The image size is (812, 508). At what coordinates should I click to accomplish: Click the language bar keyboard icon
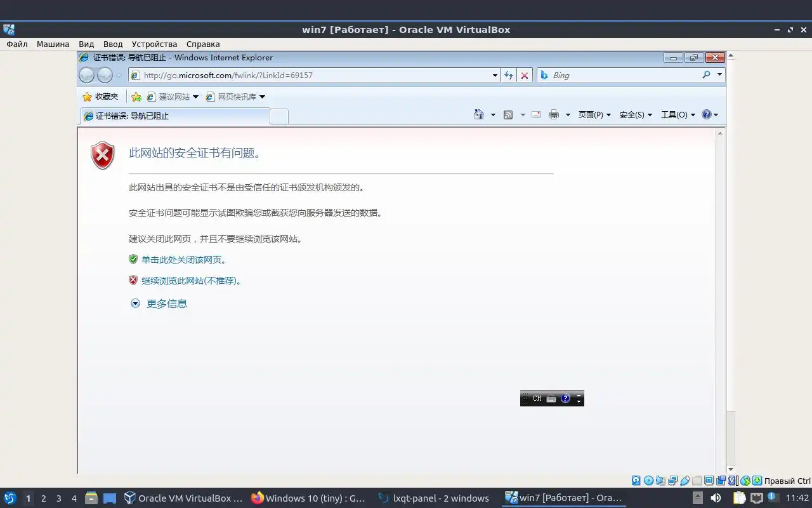click(x=551, y=399)
